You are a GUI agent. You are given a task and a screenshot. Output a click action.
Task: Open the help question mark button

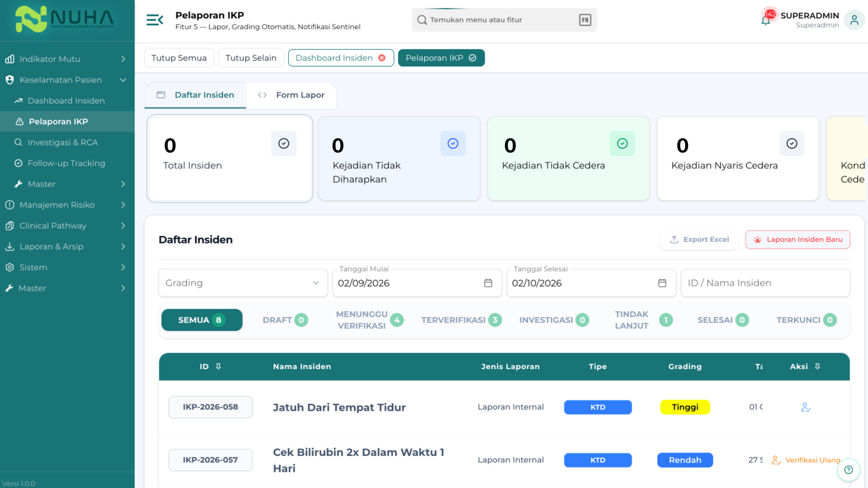pyautogui.click(x=848, y=470)
